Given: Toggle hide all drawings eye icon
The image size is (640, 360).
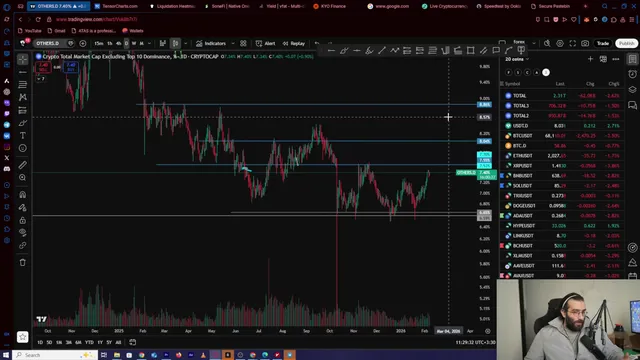Looking at the screenshot, I should pyautogui.click(x=23, y=232).
